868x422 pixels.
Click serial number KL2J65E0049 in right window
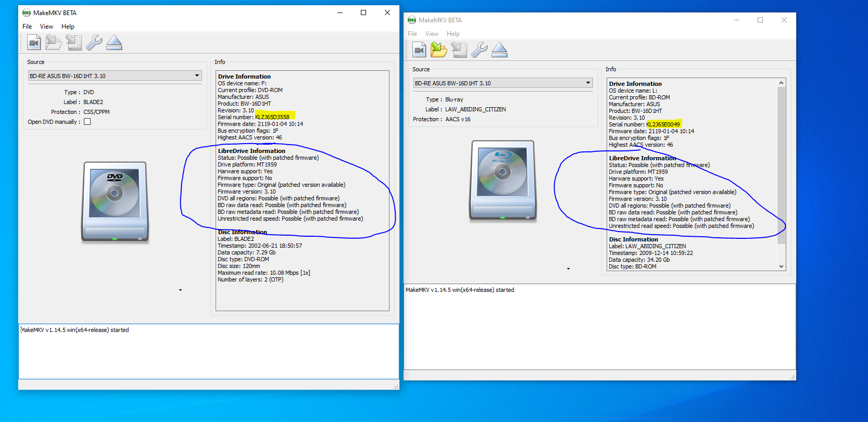click(x=663, y=124)
